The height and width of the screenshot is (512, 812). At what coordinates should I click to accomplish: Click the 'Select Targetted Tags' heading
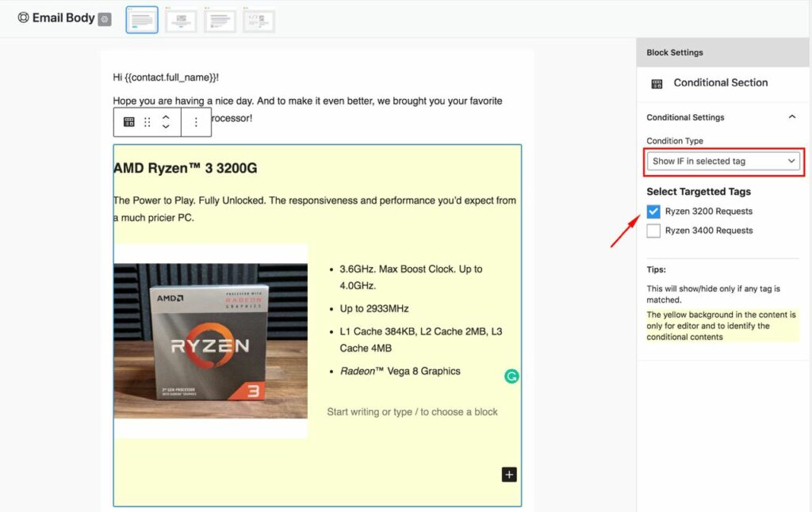click(699, 192)
